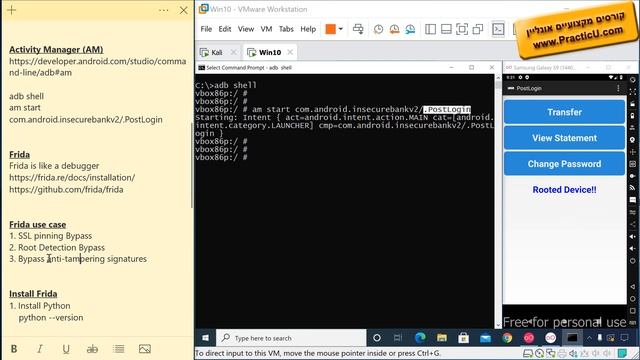
Task: Toggle the thumbnail bar view icon
Action: click(x=446, y=29)
